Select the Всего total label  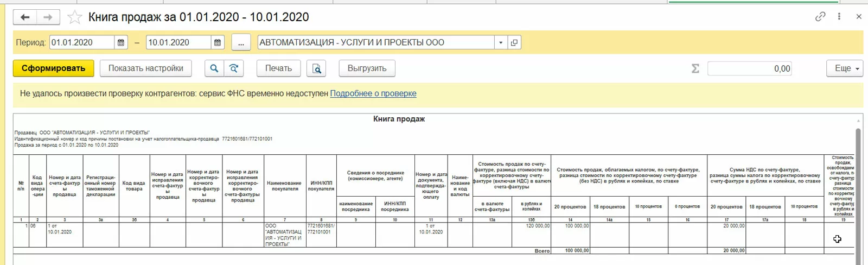(x=542, y=251)
